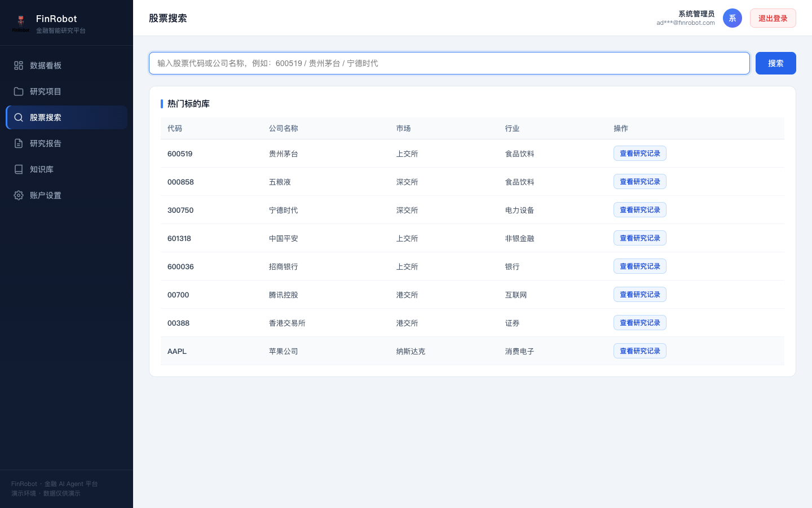Viewport: 812px width, 508px height.
Task: Click company name 苹果公司
Action: [284, 351]
